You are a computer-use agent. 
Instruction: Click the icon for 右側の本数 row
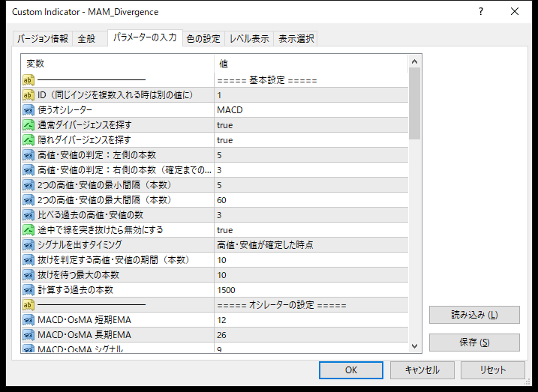click(29, 170)
